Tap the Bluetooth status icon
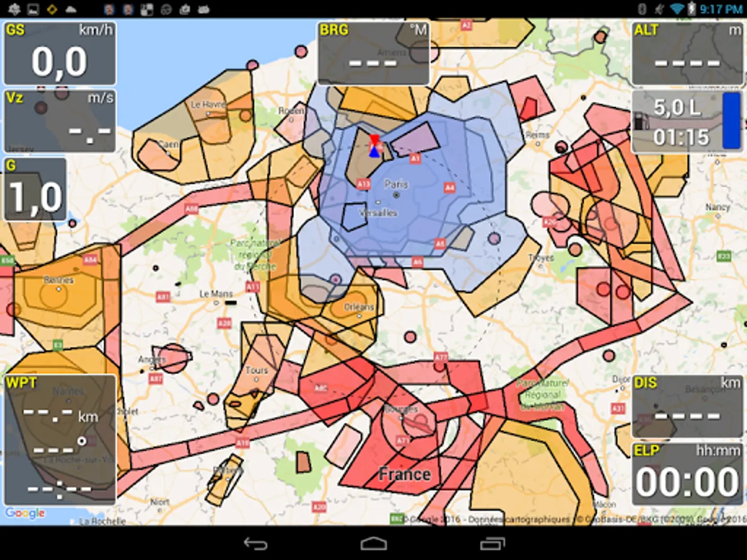Image resolution: width=747 pixels, height=560 pixels. tap(643, 9)
